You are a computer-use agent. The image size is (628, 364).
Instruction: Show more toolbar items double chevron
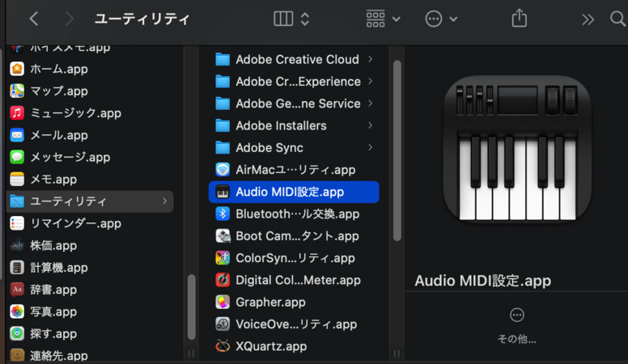coord(588,19)
